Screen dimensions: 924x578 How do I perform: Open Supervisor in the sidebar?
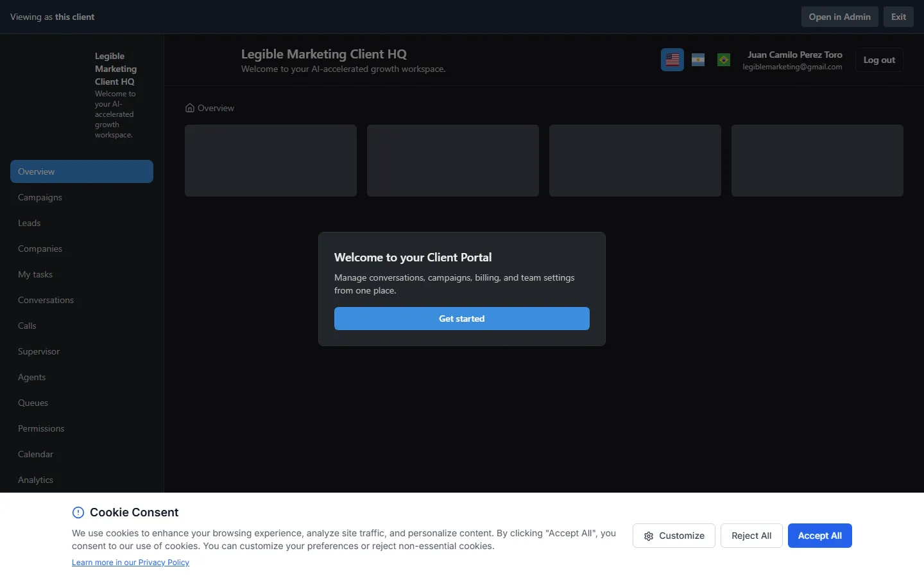click(x=81, y=351)
